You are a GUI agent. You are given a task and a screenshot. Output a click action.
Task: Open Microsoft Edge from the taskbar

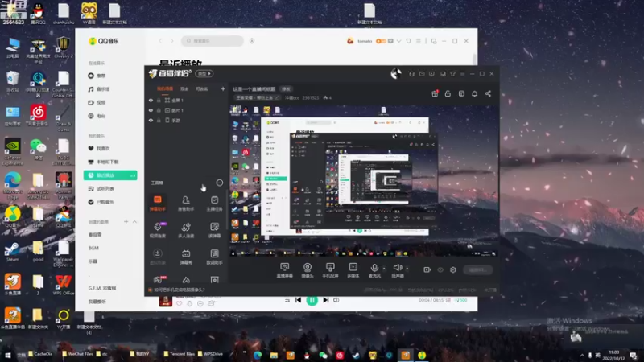pos(258,355)
